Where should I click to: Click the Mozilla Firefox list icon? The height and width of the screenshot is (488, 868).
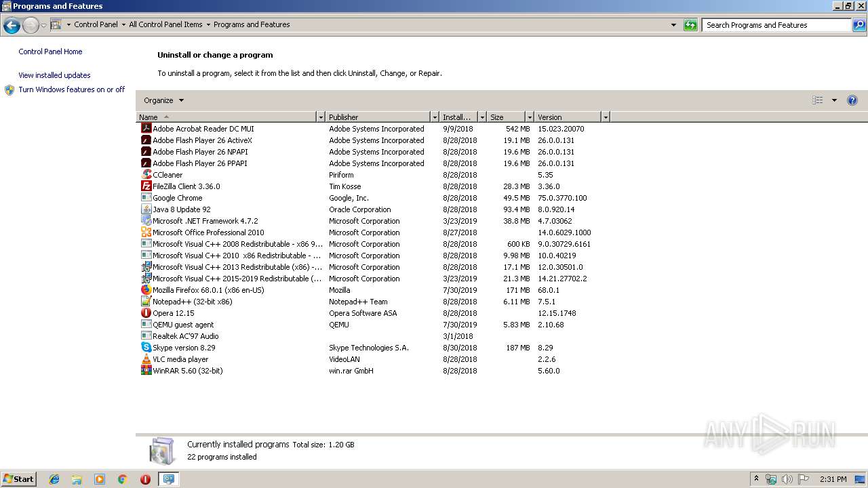[146, 289]
